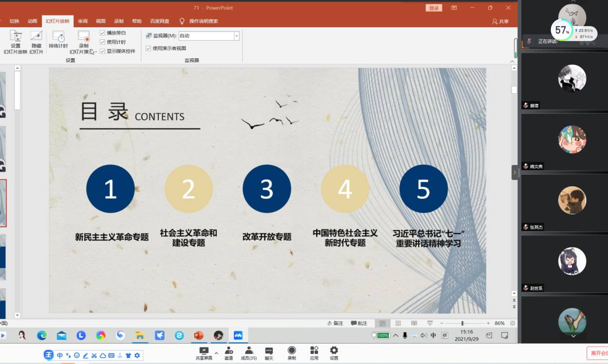Open the 聊天 chat panel
Image resolution: width=608 pixels, height=364 pixels.
tap(269, 353)
